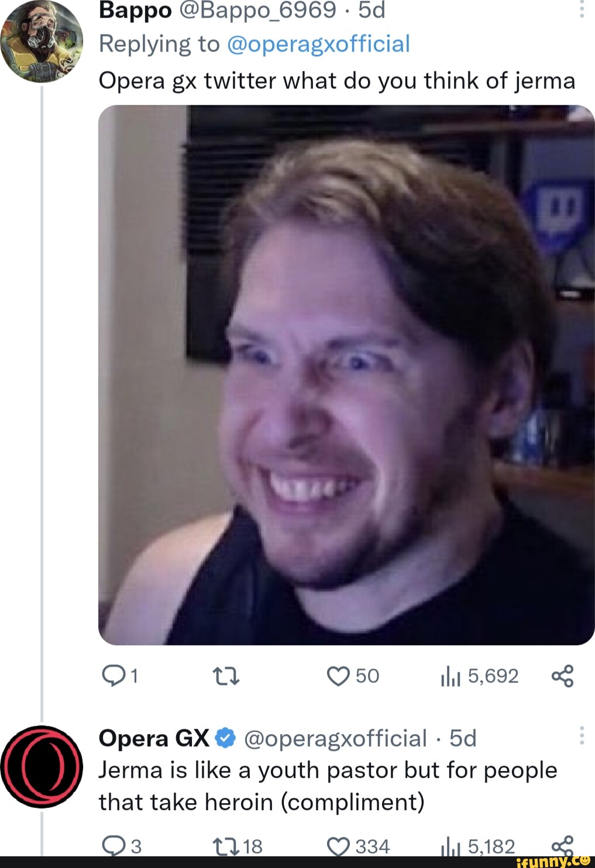Click the share icon on Bappo's tweet

click(x=563, y=677)
